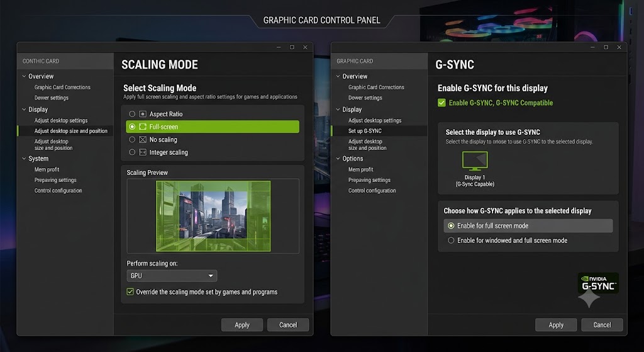Choose the No scaling radio button
This screenshot has height=352, width=644.
pyautogui.click(x=132, y=139)
